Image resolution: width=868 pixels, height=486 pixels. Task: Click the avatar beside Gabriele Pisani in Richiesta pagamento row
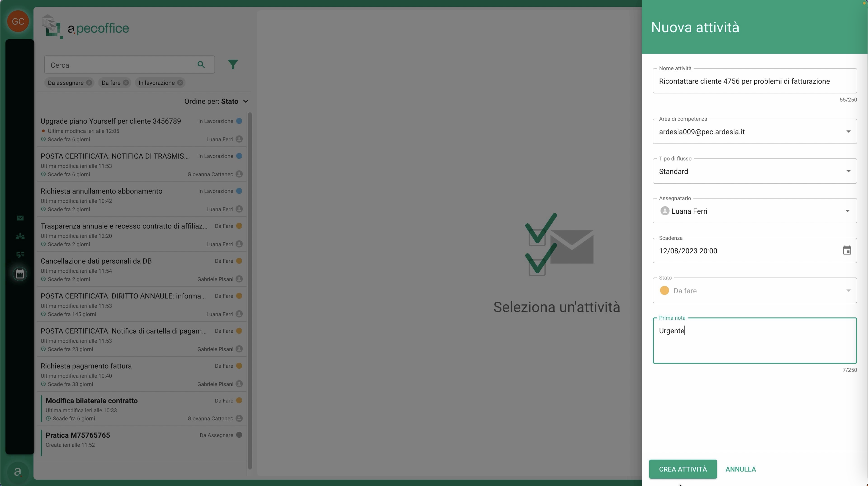click(239, 384)
